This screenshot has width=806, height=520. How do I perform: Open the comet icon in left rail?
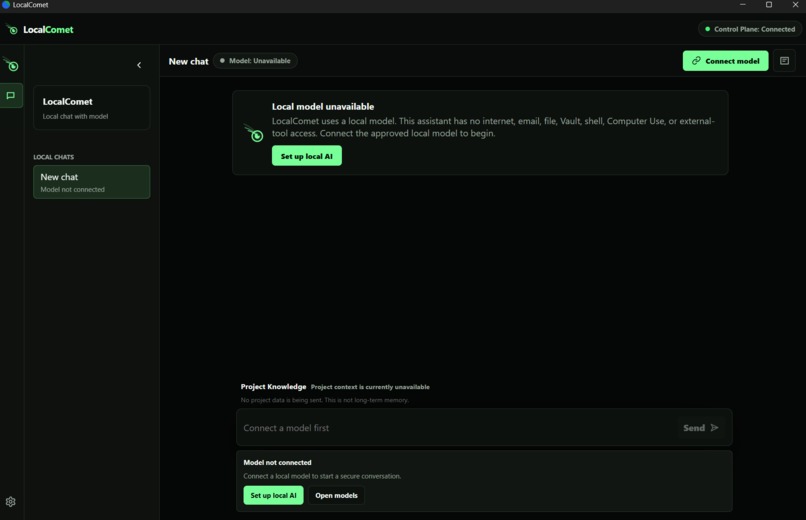[11, 65]
